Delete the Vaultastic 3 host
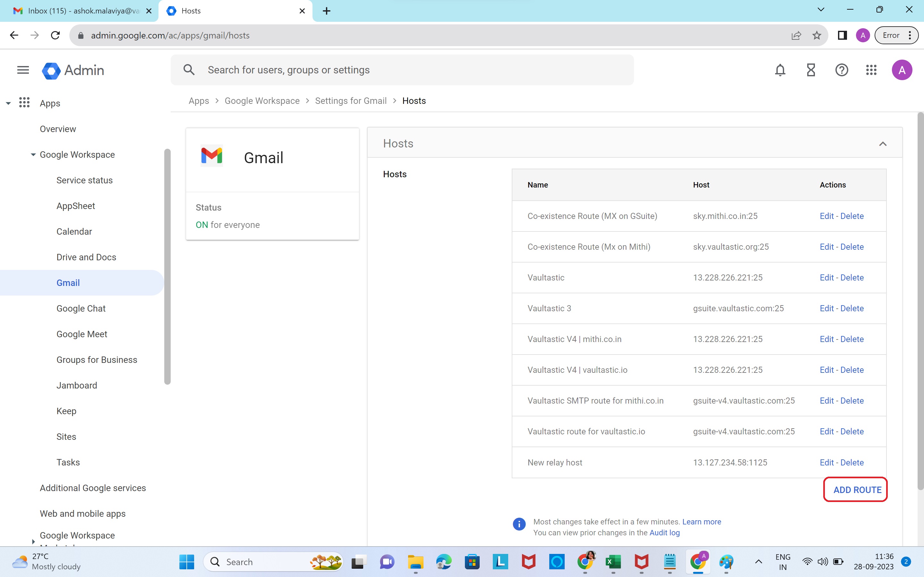924x577 pixels. pyautogui.click(x=852, y=308)
